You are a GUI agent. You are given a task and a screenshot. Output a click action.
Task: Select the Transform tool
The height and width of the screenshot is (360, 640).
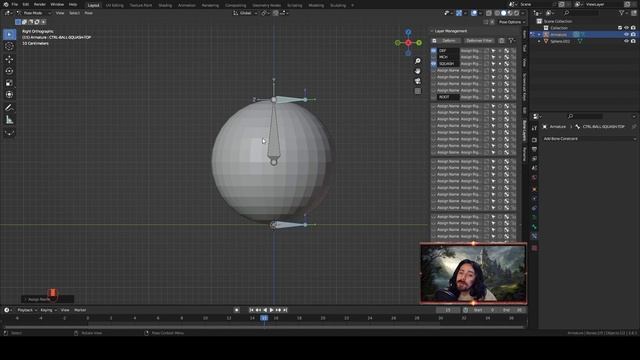pos(9,95)
